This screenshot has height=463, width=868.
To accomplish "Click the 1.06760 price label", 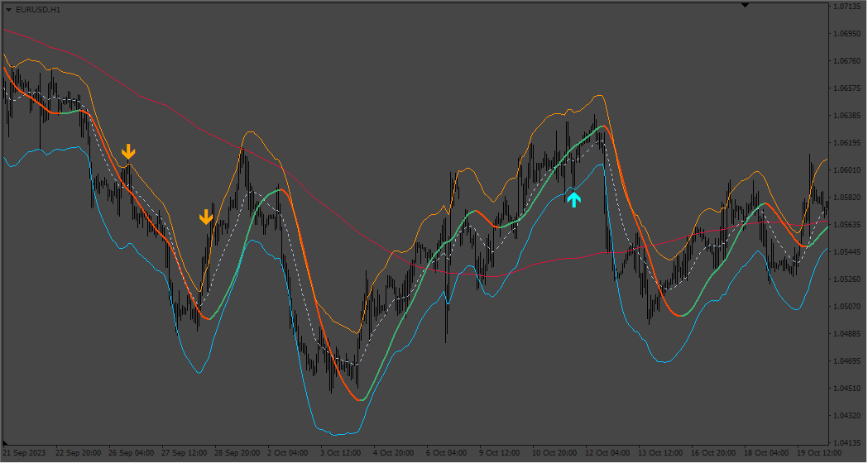I will tap(847, 61).
